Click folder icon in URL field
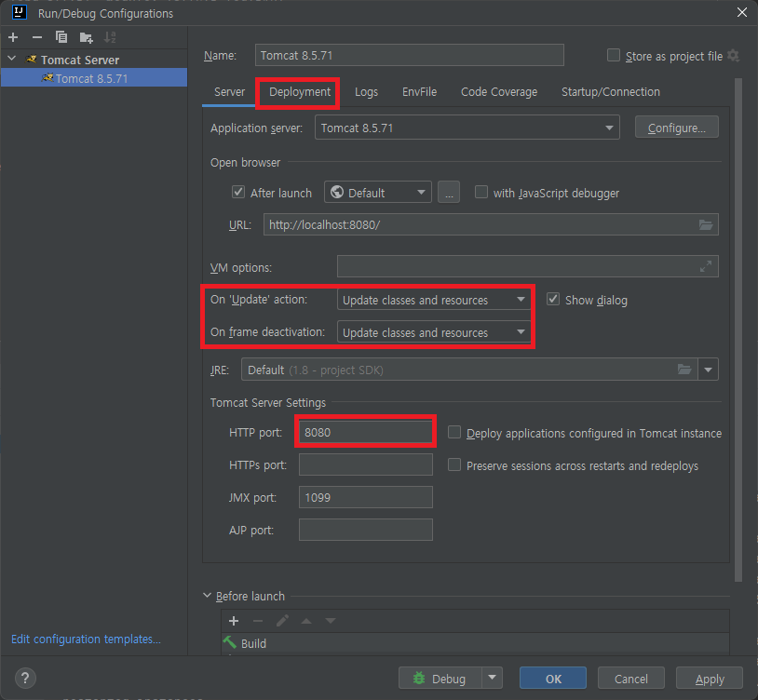The image size is (758, 700). (x=706, y=224)
